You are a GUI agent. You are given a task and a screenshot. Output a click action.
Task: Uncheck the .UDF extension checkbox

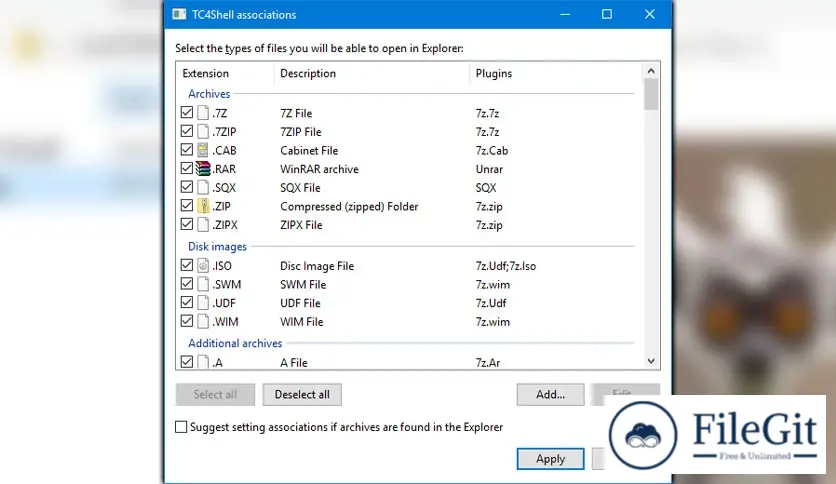187,302
